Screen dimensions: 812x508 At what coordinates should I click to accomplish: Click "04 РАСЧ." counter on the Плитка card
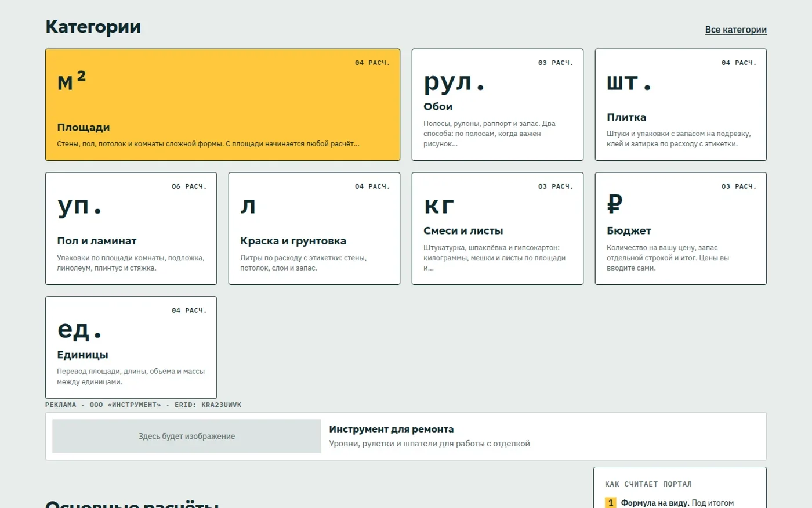pyautogui.click(x=739, y=63)
